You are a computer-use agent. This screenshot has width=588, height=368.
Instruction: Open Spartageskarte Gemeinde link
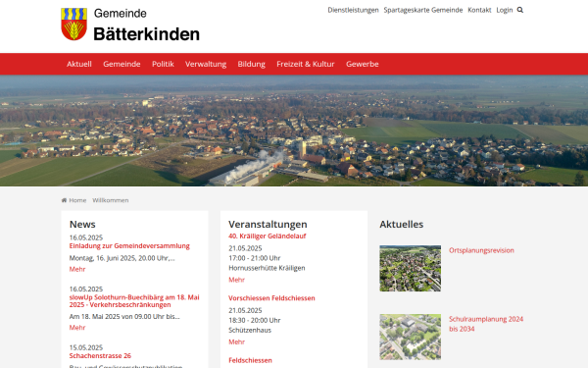(x=423, y=10)
